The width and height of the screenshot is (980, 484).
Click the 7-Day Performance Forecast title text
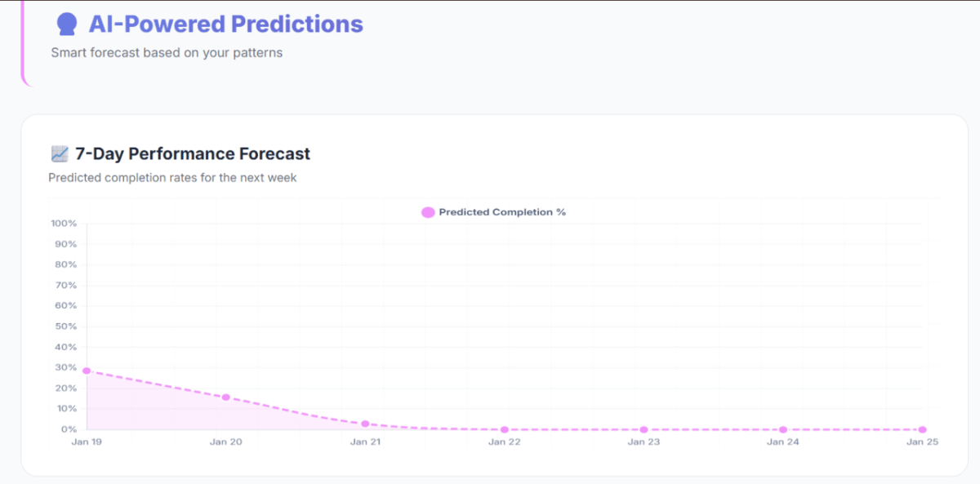[193, 153]
